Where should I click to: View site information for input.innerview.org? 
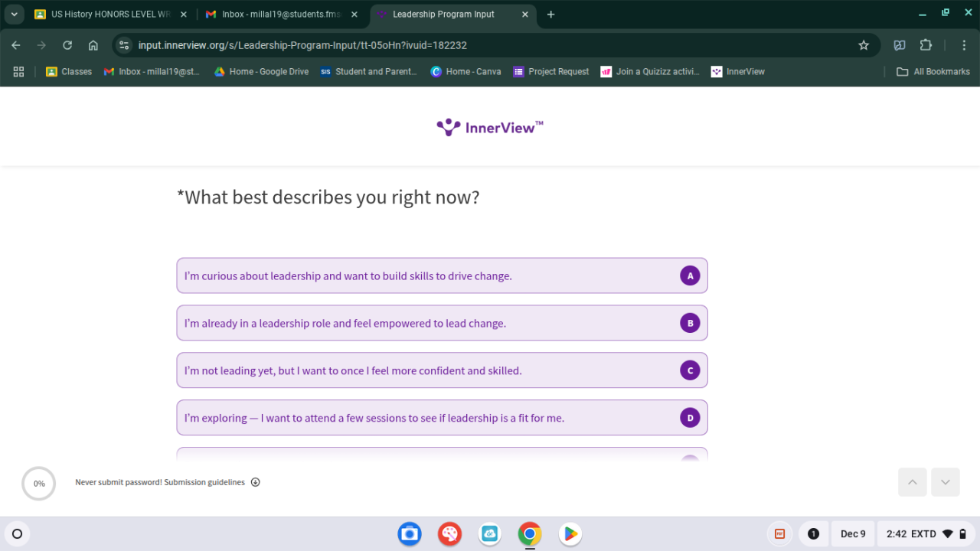124,45
